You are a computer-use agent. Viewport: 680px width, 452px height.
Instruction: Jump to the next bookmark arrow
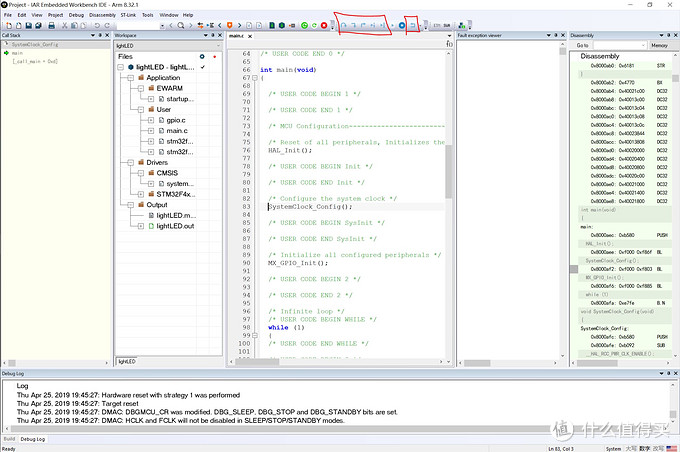pos(239,26)
